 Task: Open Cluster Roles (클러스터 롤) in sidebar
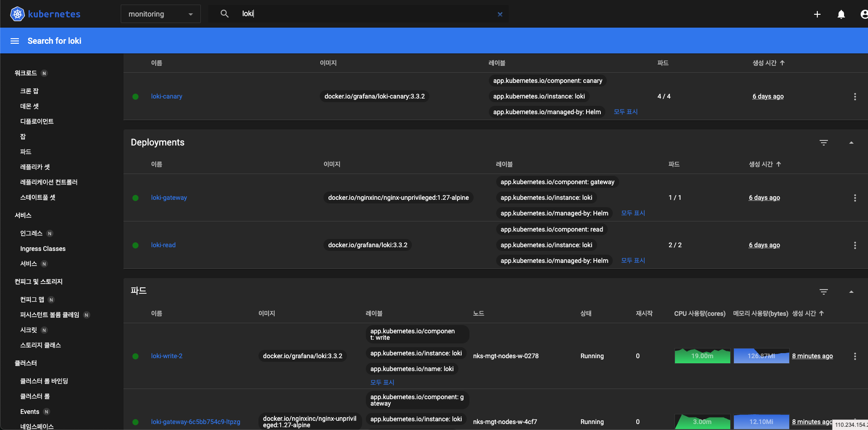point(35,396)
